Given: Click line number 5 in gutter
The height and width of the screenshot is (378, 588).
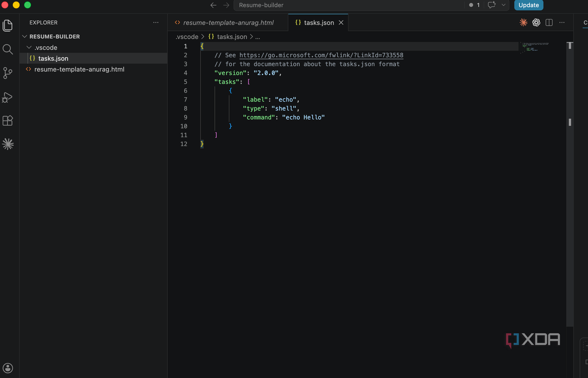Looking at the screenshot, I should [x=185, y=82].
